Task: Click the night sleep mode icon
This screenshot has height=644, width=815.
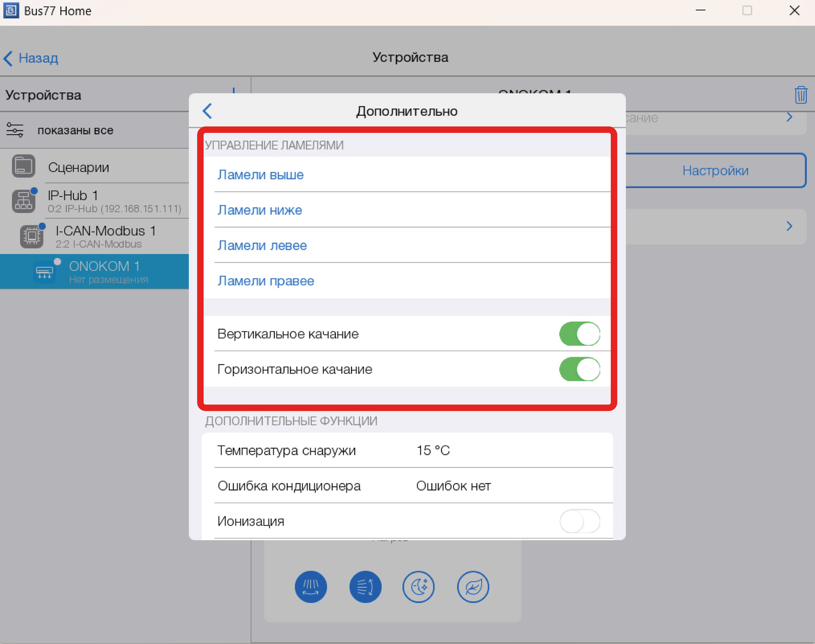Action: (418, 587)
